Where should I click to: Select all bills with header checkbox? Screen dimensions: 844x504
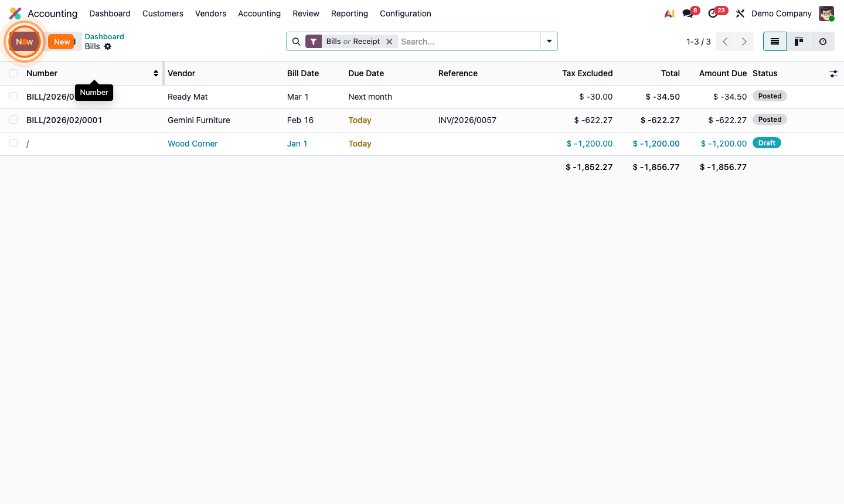click(x=13, y=73)
